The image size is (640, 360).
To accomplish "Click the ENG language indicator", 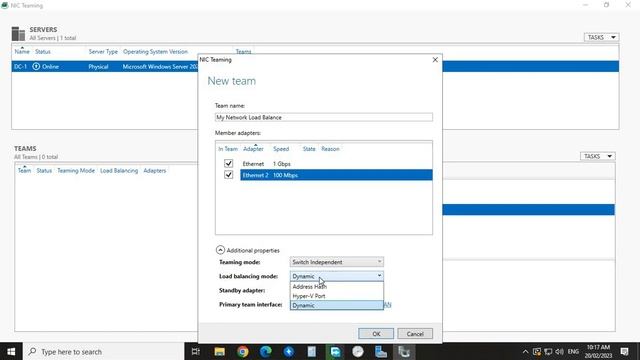I will [573, 351].
